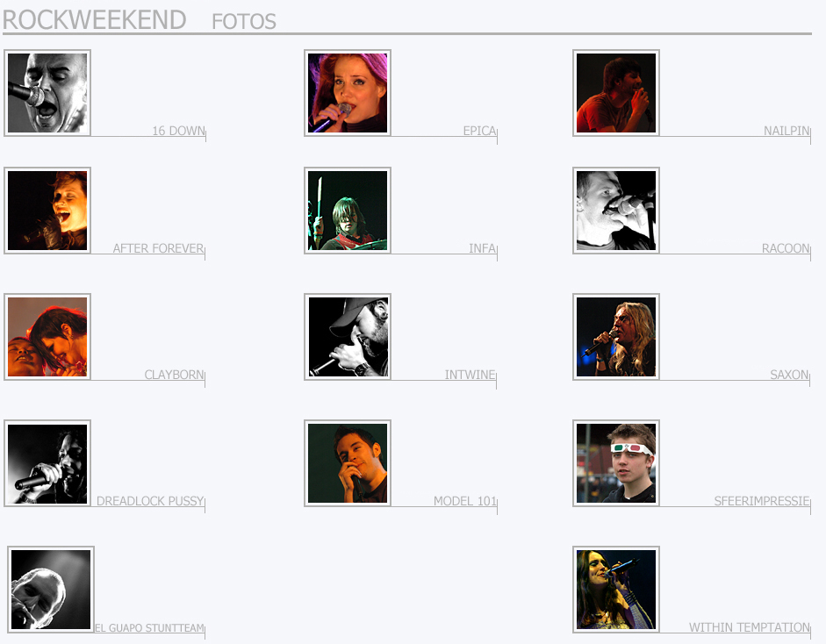This screenshot has width=826, height=644.
Task: Open the AFTER FOREVER thumbnail image
Action: click(x=47, y=211)
